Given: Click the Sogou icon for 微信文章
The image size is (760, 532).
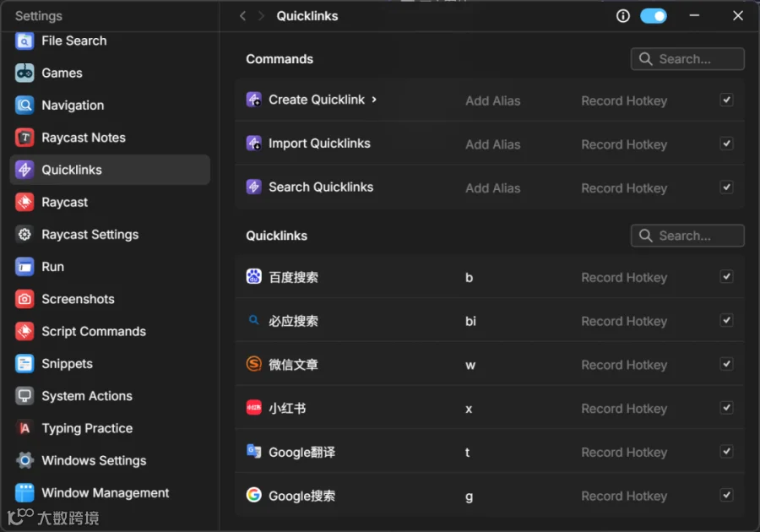Looking at the screenshot, I should tap(254, 364).
